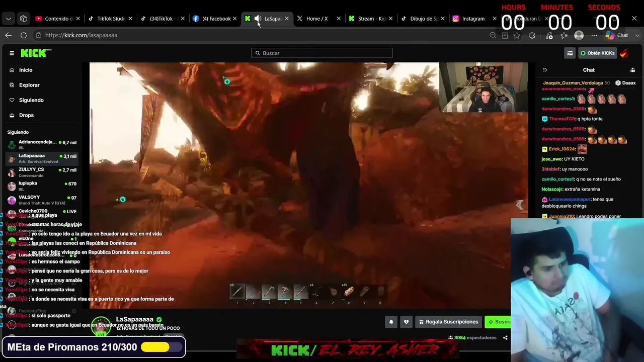
Task: Open luplupka channel in the sidebar
Action: [x=41, y=186]
